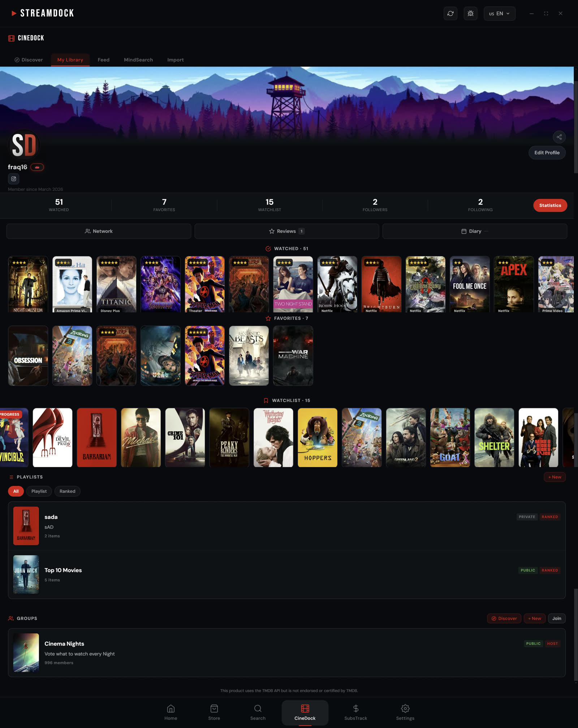The width and height of the screenshot is (578, 728).
Task: Filter playlists by Playlist type
Action: pyautogui.click(x=39, y=491)
